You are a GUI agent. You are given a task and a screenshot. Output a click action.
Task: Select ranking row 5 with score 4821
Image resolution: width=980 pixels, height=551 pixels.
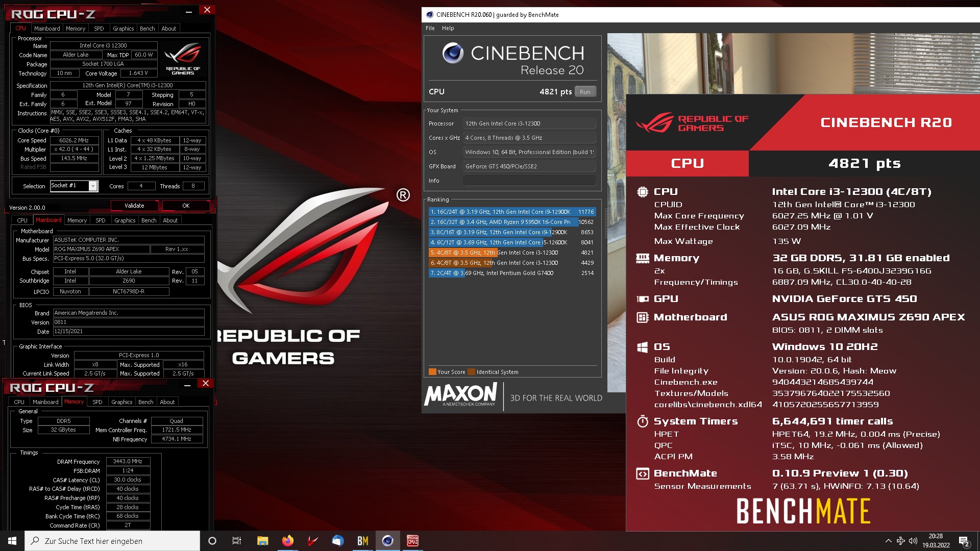(512, 253)
